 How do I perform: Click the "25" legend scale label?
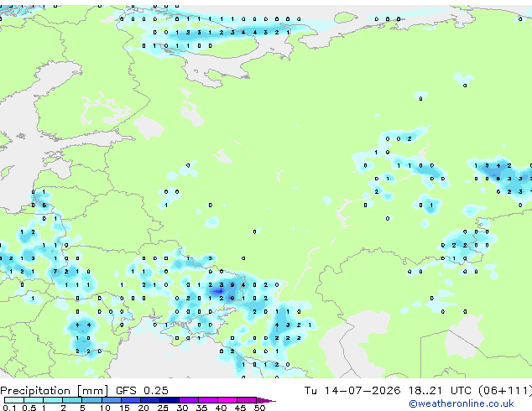(x=163, y=408)
